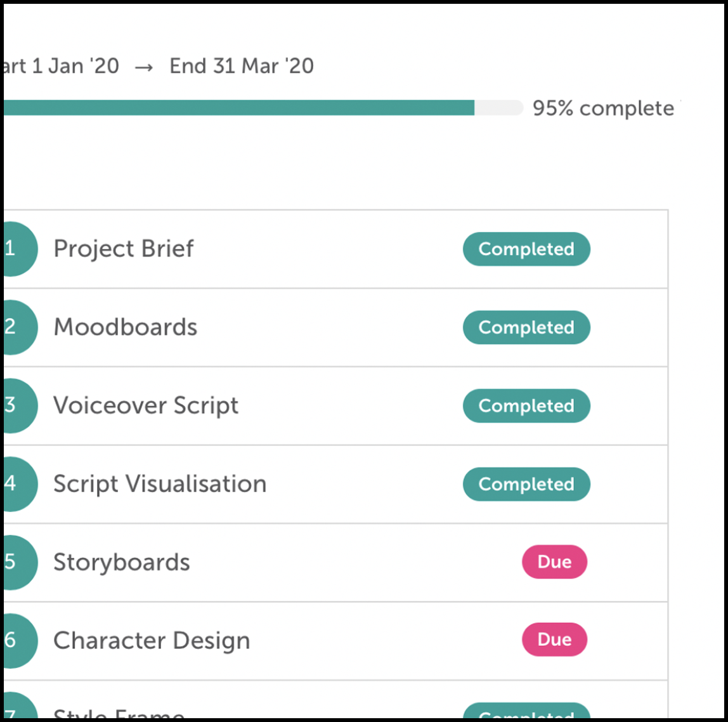
Task: Click Completed status for Voiceover Script
Action: 526,406
